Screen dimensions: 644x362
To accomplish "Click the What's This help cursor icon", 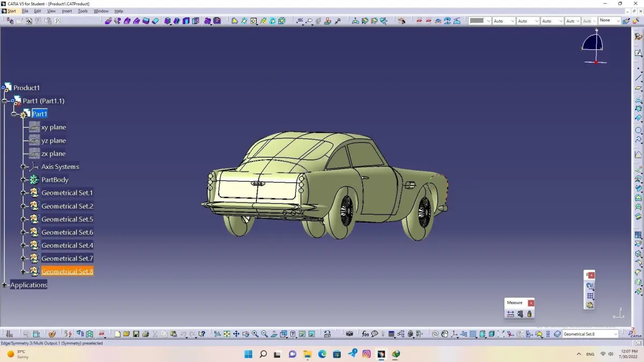I will [202, 334].
